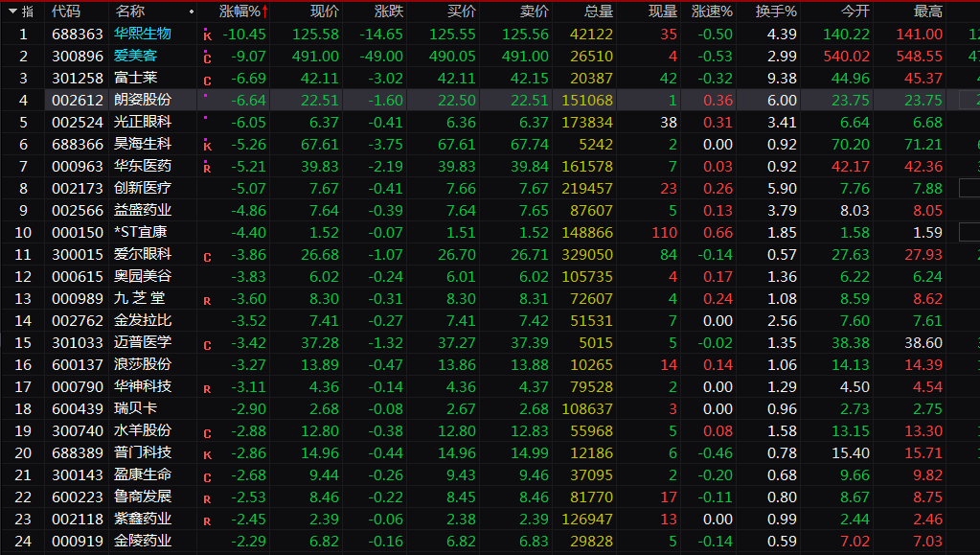Open the dropdown triangle beside 指 header

coord(10,12)
